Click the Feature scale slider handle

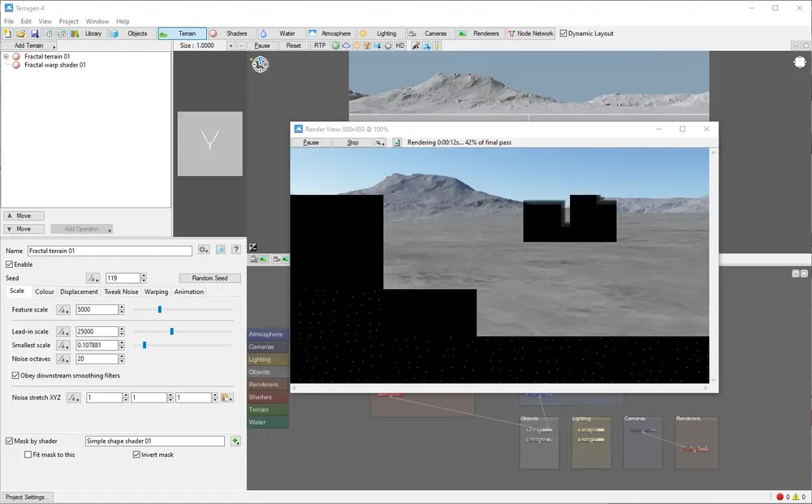(159, 309)
